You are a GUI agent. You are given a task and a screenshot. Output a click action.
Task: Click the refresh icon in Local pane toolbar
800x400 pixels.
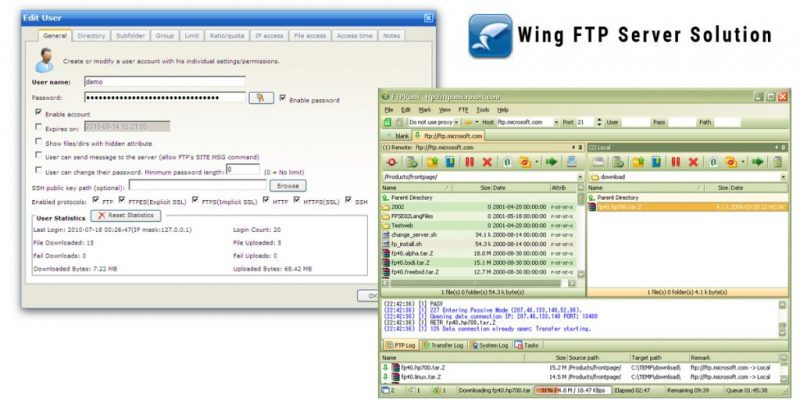click(618, 162)
